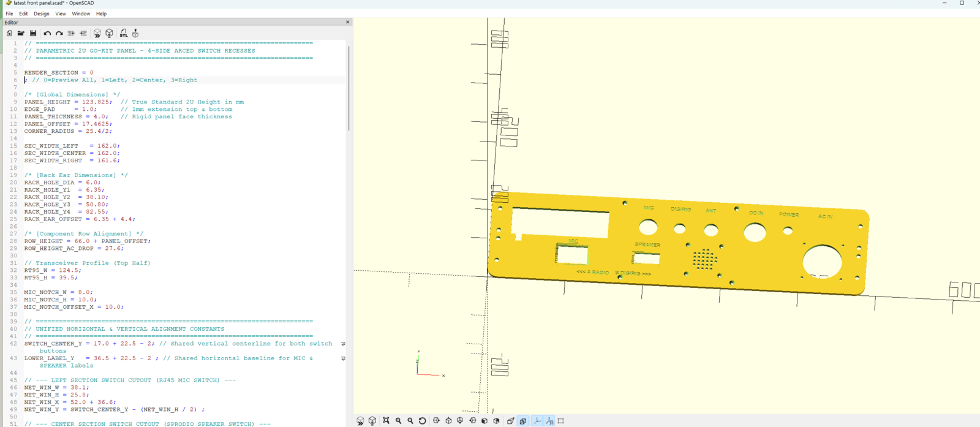Image resolution: width=980 pixels, height=427 pixels.
Task: Click the Indent icon in editor toolbar
Action: point(83,33)
